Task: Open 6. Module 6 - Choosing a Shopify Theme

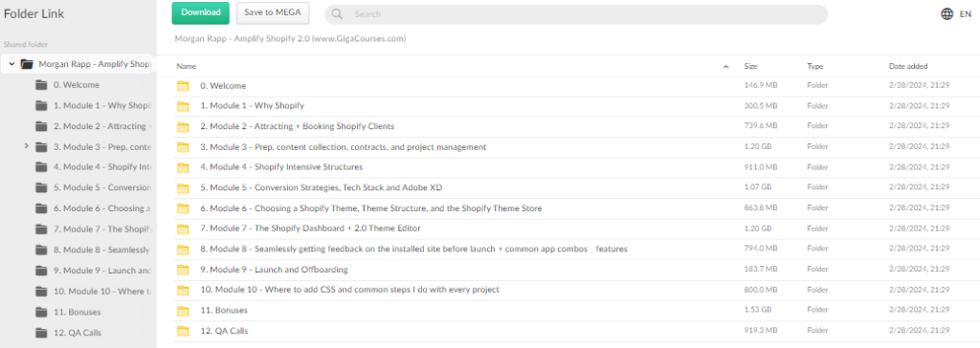Action: pos(370,208)
